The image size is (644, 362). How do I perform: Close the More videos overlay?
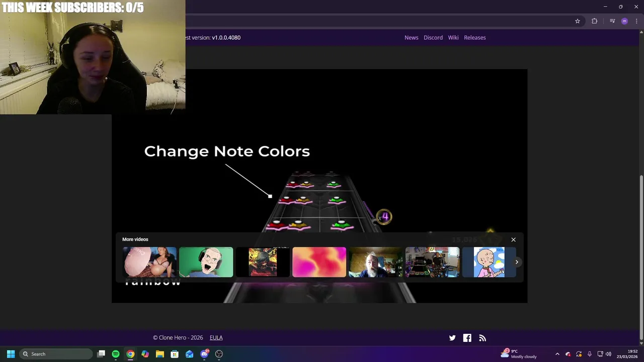(513, 240)
